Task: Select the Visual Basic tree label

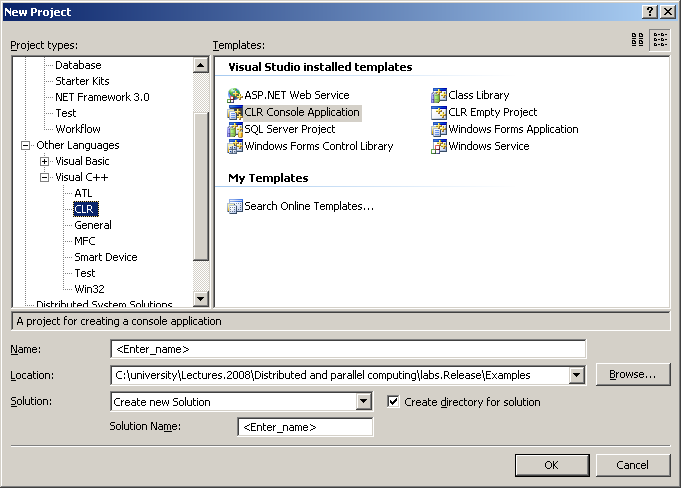Action: click(x=82, y=162)
